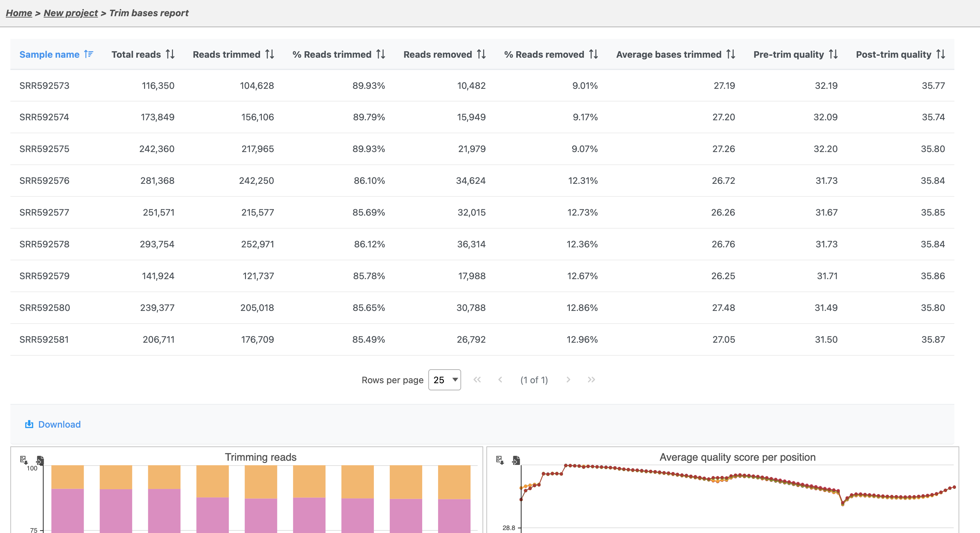Sort by Reads removed column header

point(437,54)
